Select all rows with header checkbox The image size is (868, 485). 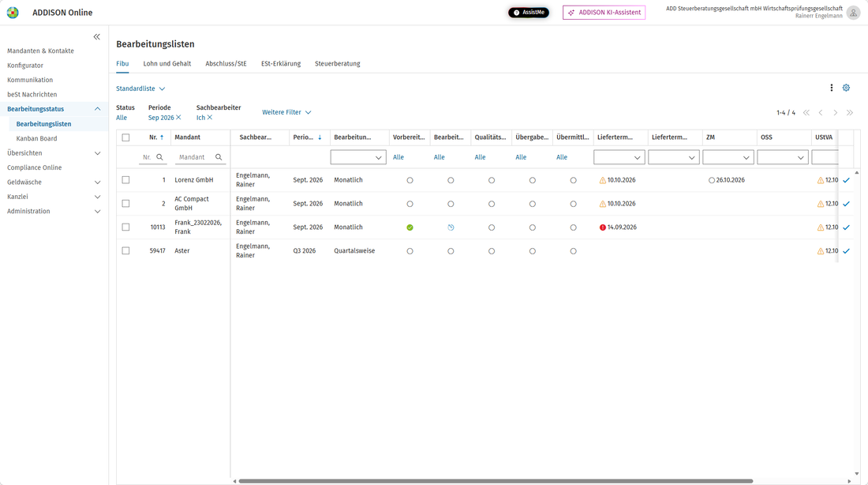pyautogui.click(x=125, y=137)
